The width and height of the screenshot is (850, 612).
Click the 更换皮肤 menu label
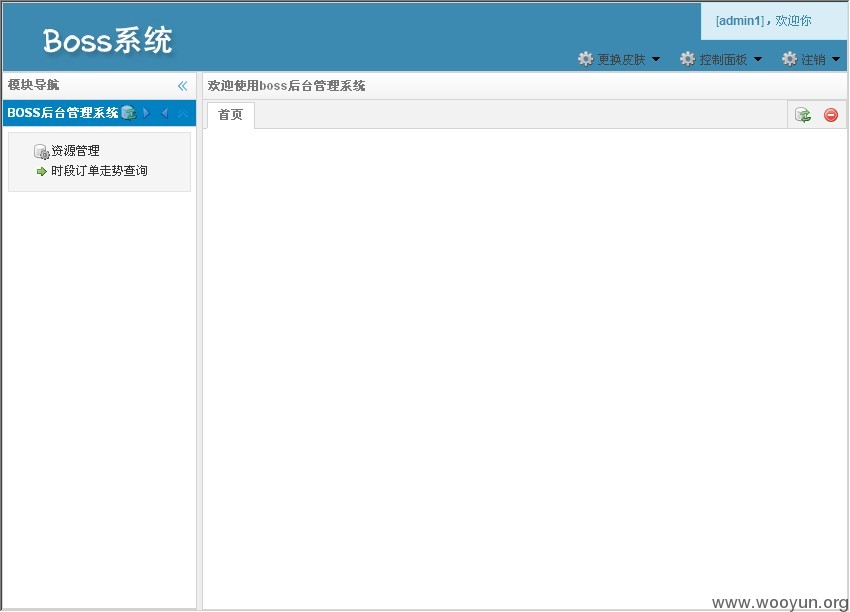click(x=621, y=60)
